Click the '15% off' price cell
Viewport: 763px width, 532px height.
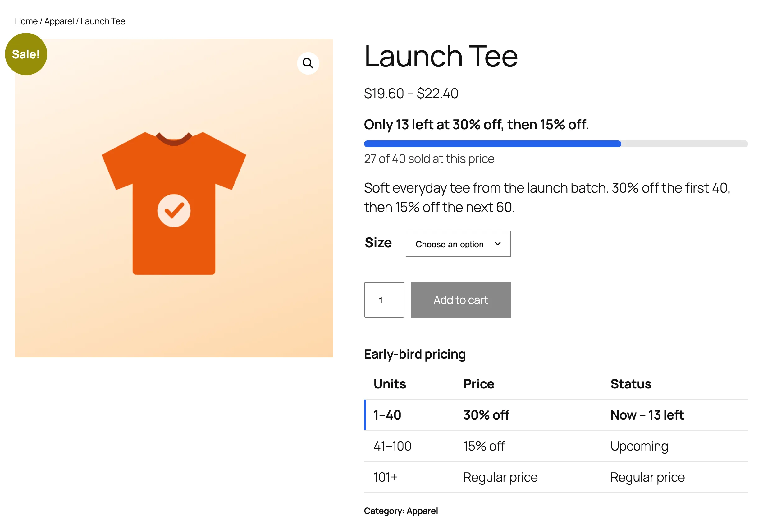[484, 446]
